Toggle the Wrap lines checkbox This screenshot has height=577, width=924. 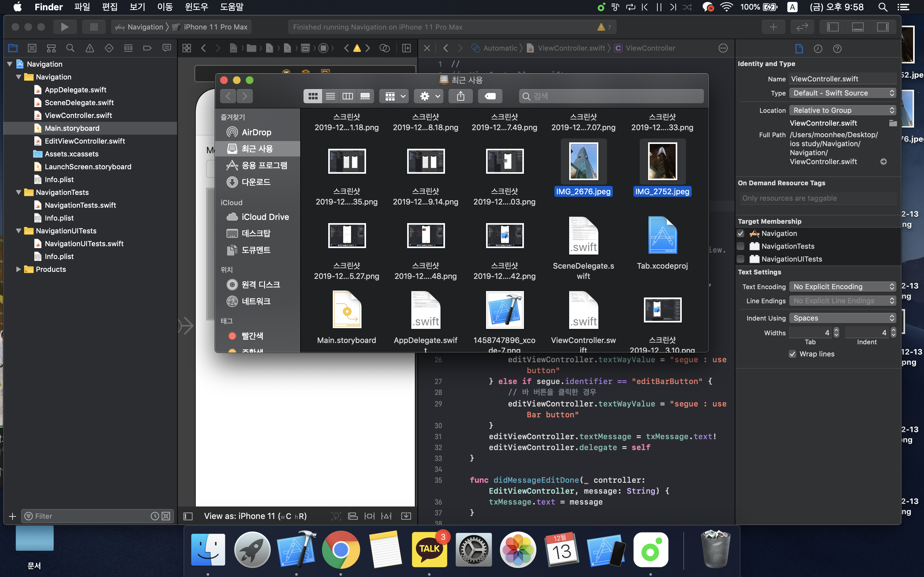pyautogui.click(x=793, y=354)
